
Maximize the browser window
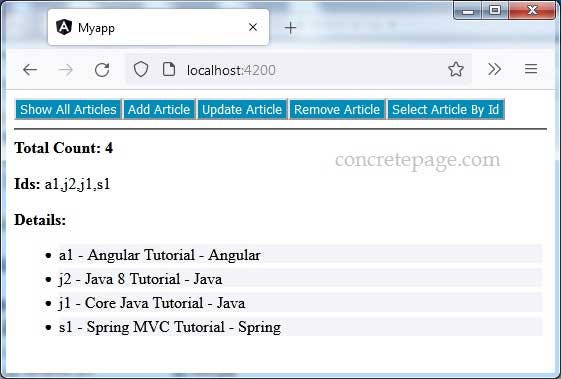click(x=495, y=10)
